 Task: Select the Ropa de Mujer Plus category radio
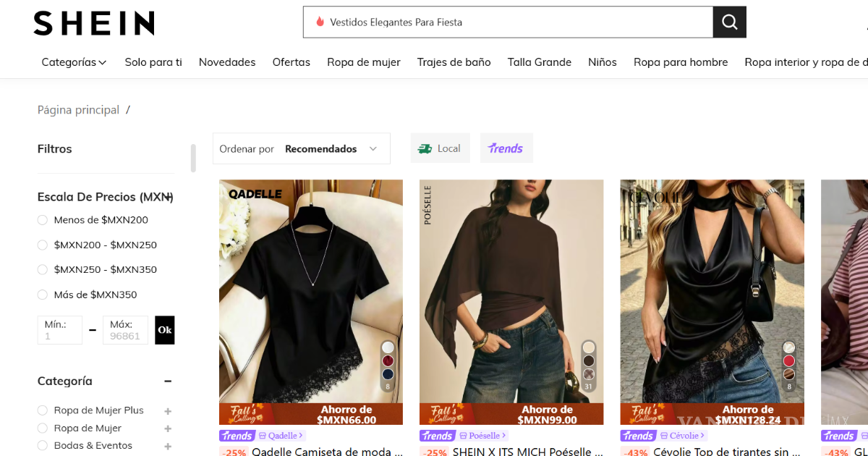[43, 410]
